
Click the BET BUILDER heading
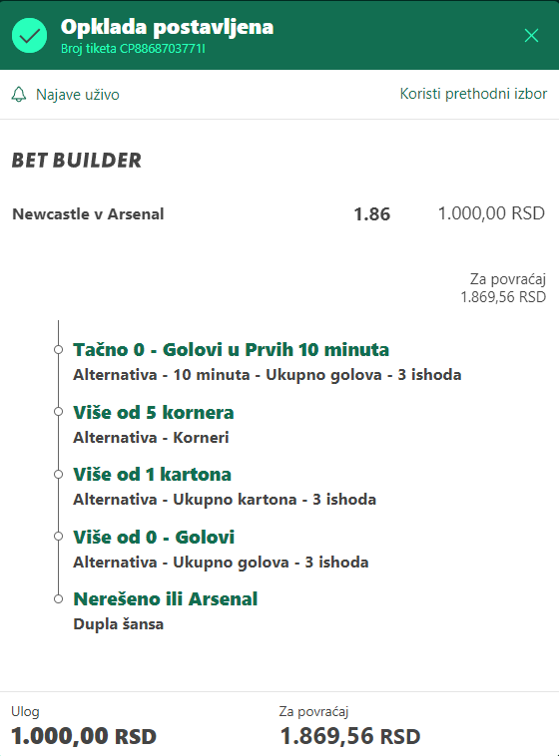[76, 160]
